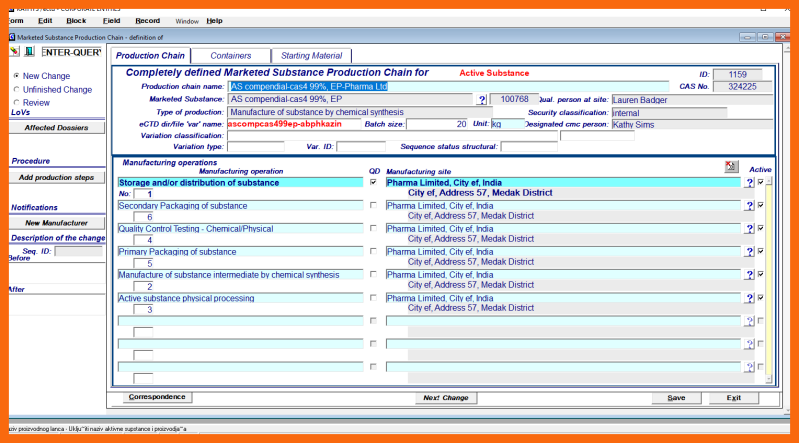Select the Review radio button
Image resolution: width=799 pixels, height=443 pixels.
[x=16, y=102]
